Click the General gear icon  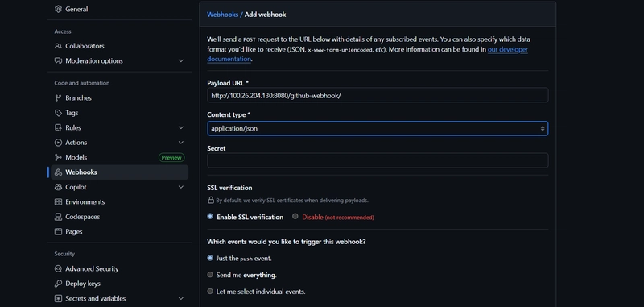(58, 9)
